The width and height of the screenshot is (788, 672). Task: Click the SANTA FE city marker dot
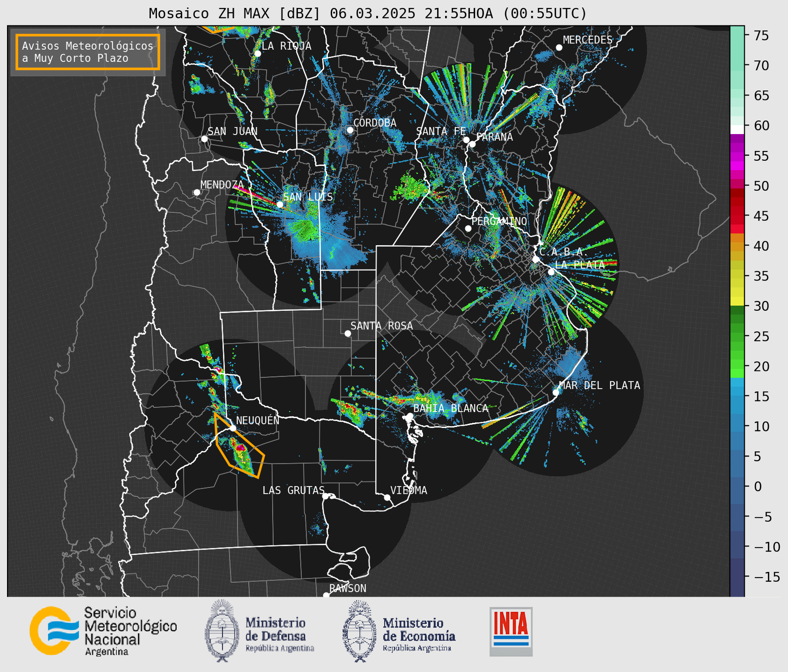[x=466, y=140]
